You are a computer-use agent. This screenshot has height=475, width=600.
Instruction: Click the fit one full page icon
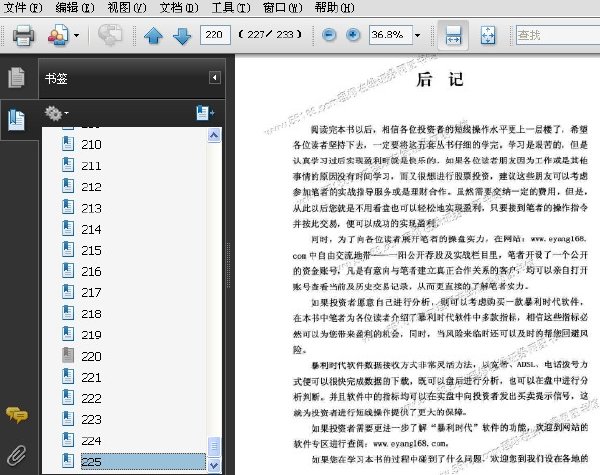(488, 35)
